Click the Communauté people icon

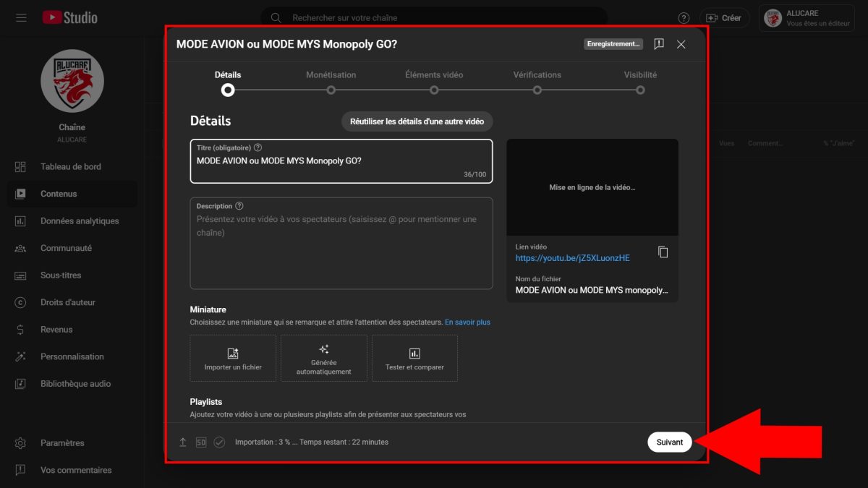[x=20, y=248]
